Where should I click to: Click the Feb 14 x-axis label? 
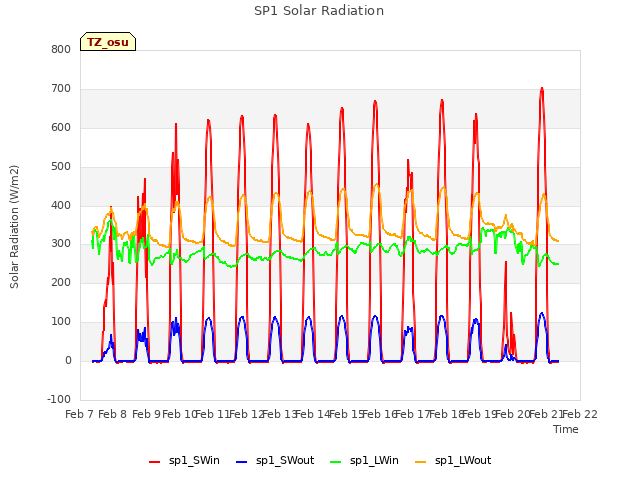tap(313, 415)
